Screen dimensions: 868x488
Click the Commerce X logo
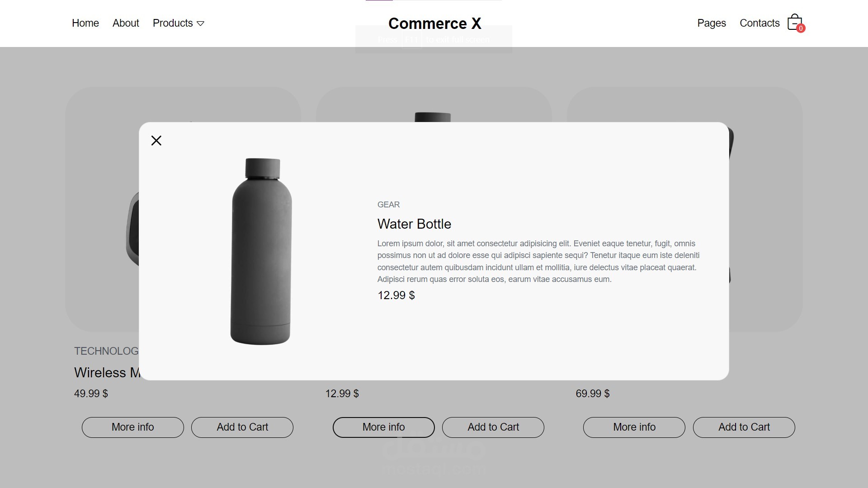click(434, 23)
